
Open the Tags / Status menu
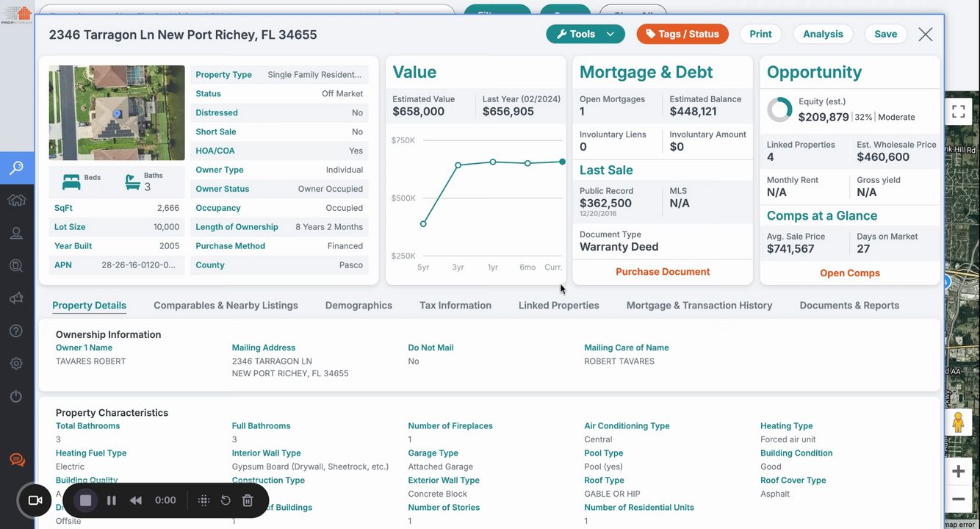[682, 34]
